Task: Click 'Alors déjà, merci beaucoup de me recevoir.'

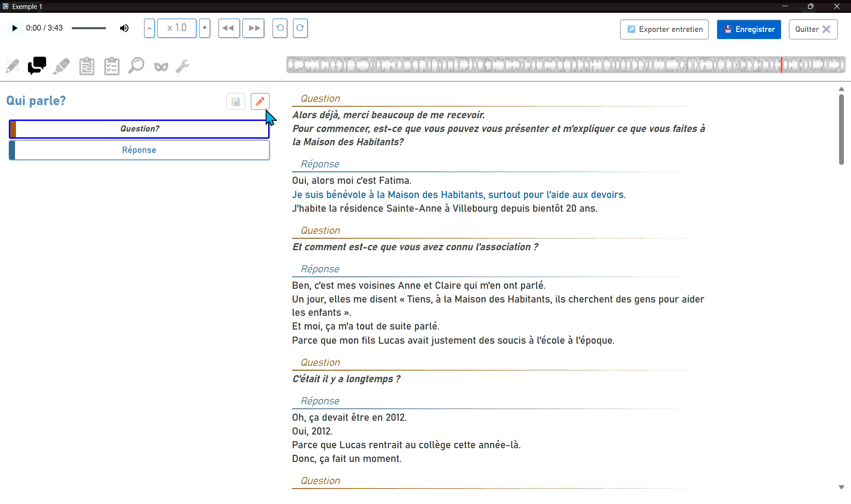Action: coord(389,115)
